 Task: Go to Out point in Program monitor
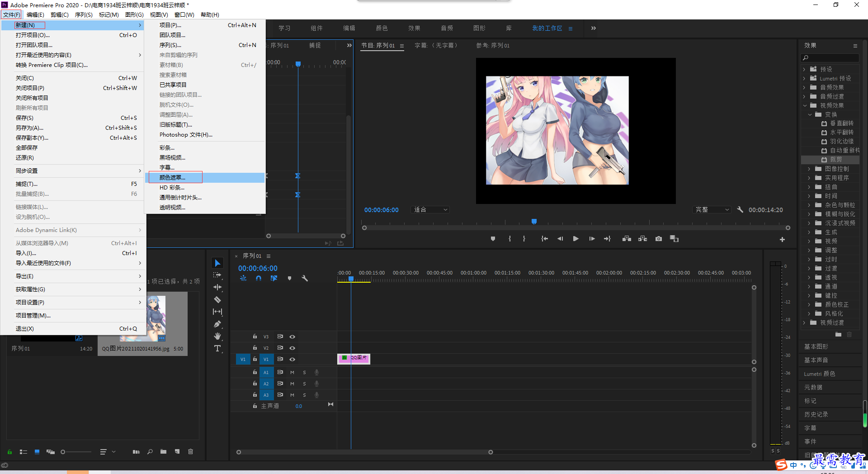(607, 239)
